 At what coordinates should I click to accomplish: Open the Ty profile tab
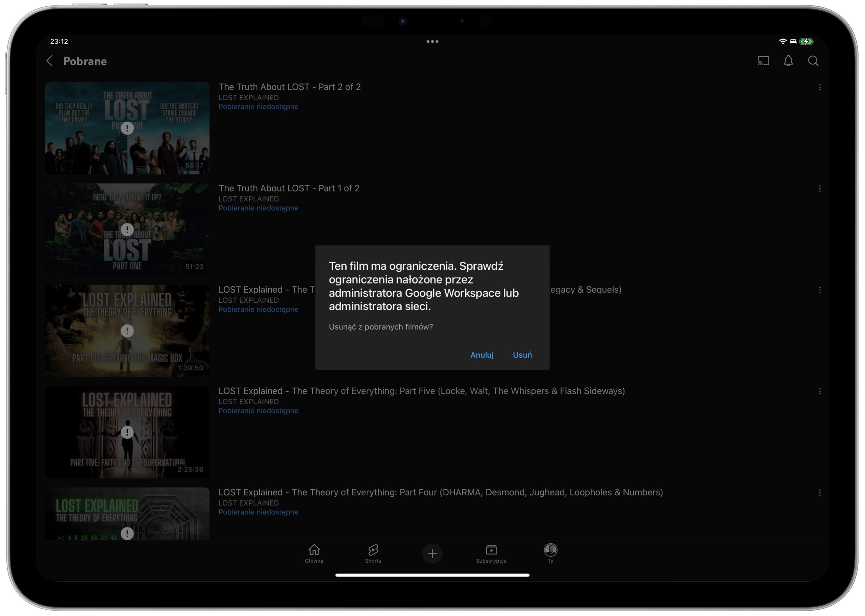click(550, 553)
